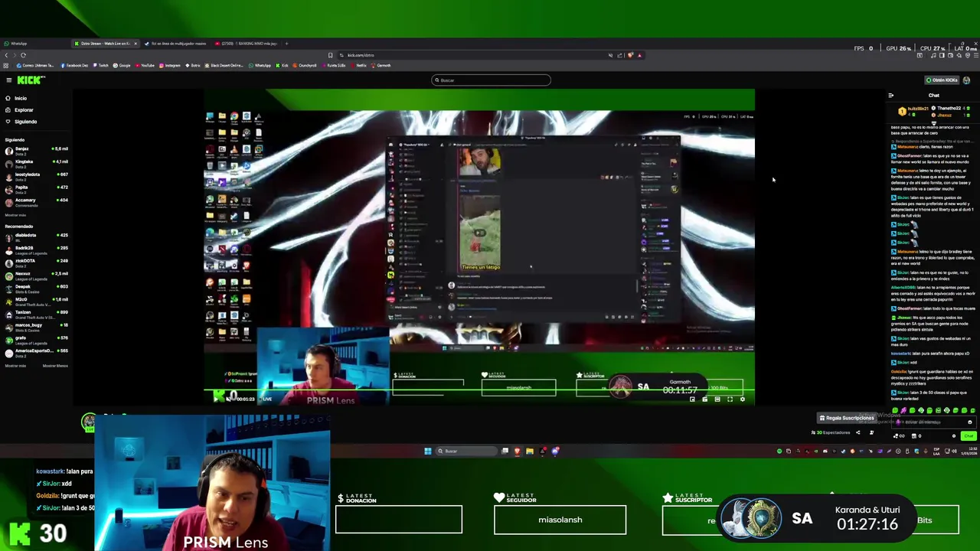
Task: Open M2c0 recommended channel
Action: [x=36, y=301]
